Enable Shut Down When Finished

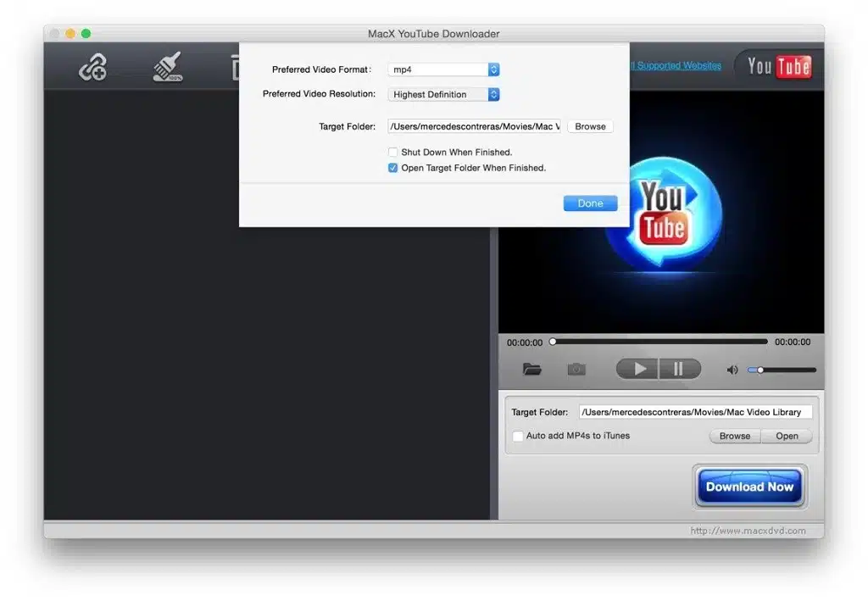tap(392, 152)
